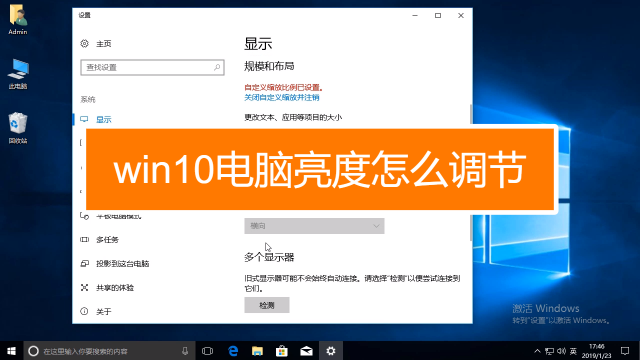The height and width of the screenshot is (360, 640).
Task: Click the volume speaker tray icon
Action: coord(562,351)
